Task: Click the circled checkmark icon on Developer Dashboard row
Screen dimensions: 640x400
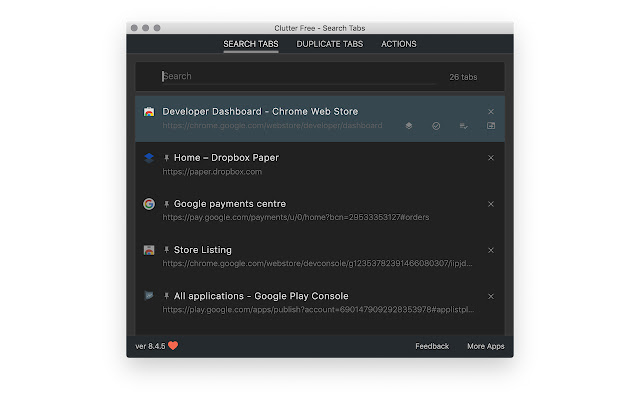Action: click(x=436, y=126)
